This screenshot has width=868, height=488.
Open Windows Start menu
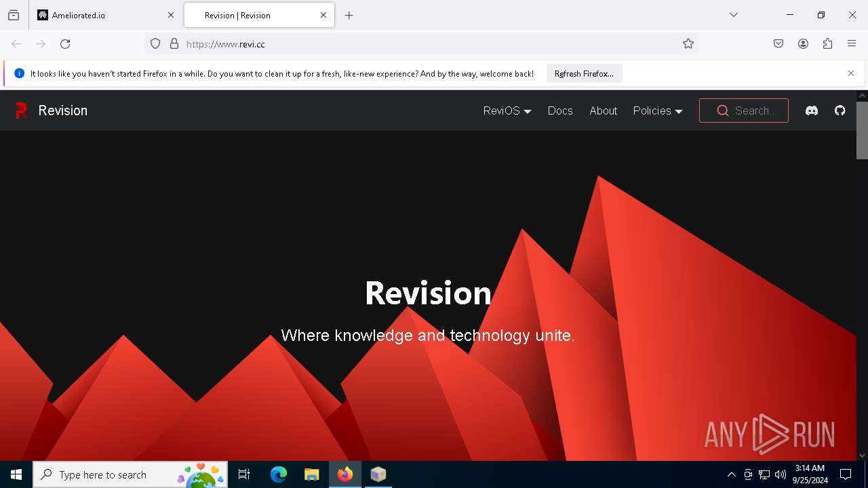tap(16, 474)
